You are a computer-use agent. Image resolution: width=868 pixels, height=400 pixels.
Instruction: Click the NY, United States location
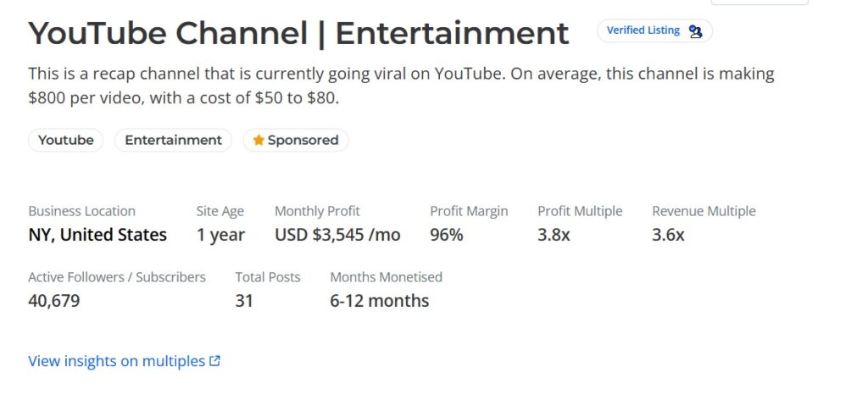pos(97,235)
